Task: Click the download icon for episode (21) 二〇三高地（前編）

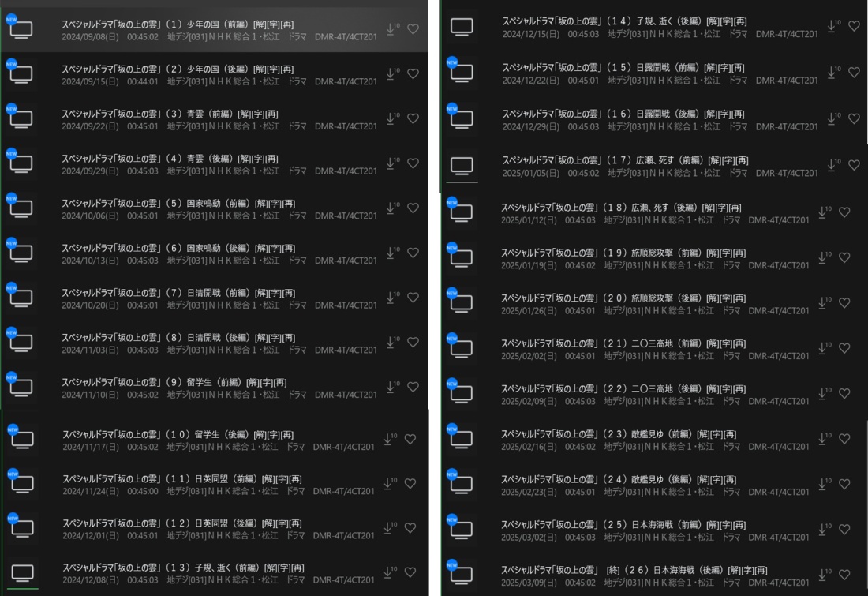Action: 824,349
